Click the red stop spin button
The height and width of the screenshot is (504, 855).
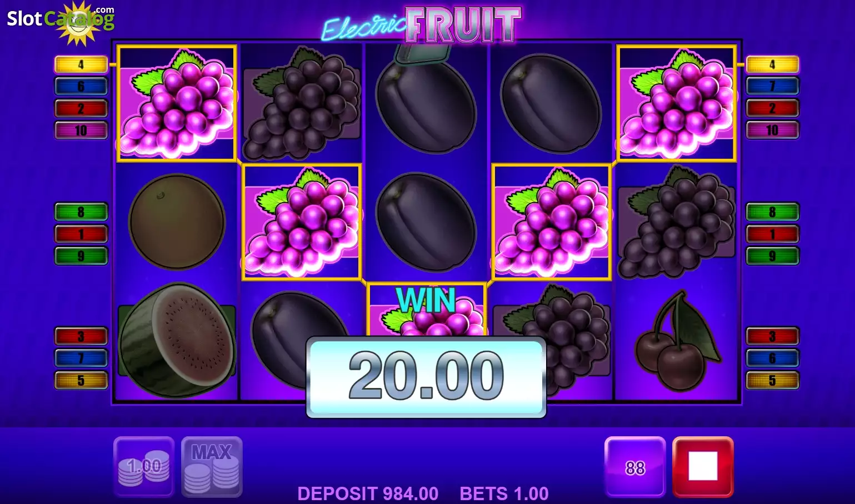[x=703, y=466]
